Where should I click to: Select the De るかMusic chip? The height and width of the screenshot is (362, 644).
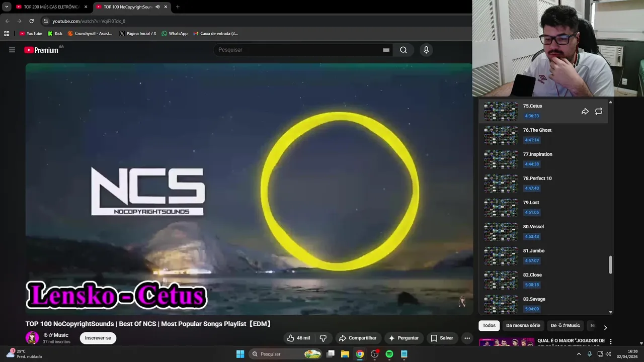tap(566, 326)
